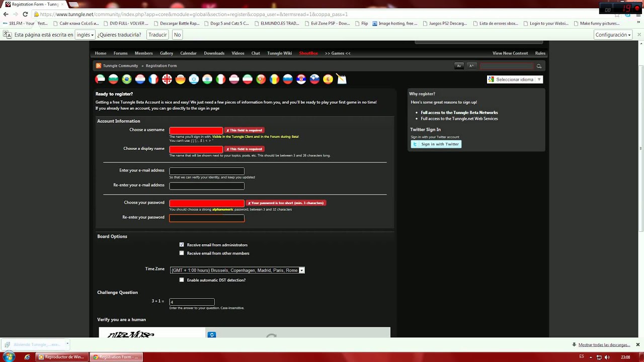644x362 pixels.
Task: Pick the Serbia flag icon
Action: point(301,79)
